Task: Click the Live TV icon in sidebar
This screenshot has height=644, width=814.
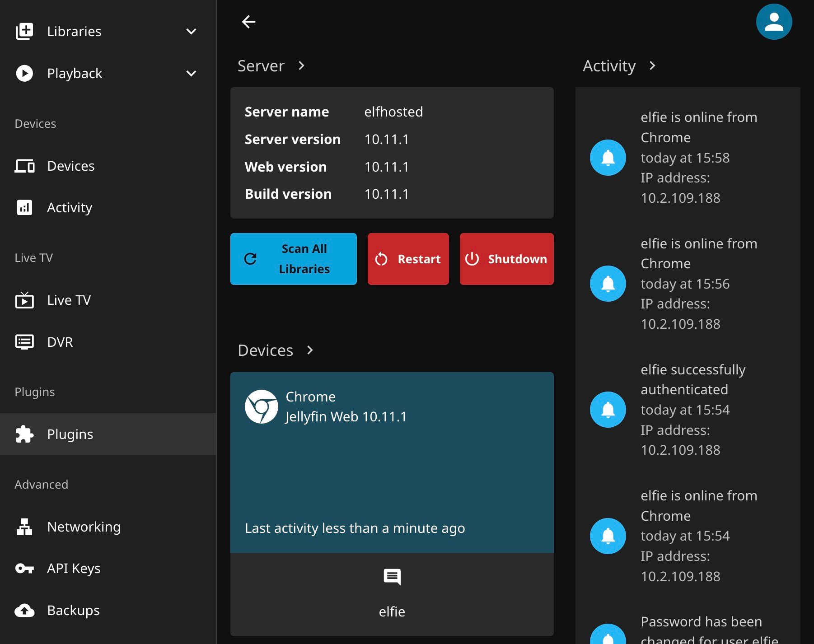Action: click(x=24, y=300)
